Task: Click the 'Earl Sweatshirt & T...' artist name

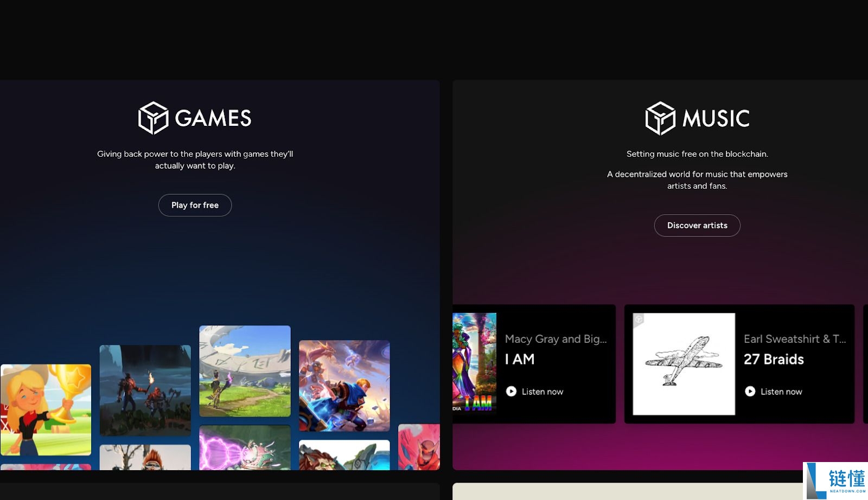Action: [x=795, y=339]
